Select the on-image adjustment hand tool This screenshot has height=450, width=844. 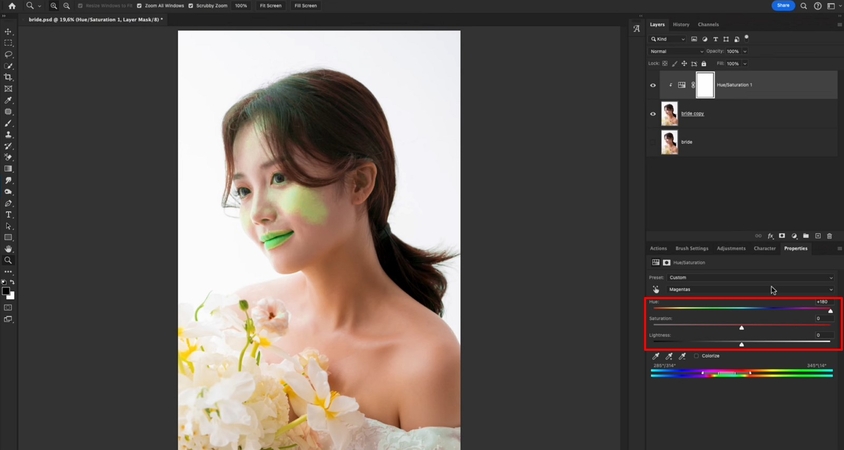pos(656,289)
